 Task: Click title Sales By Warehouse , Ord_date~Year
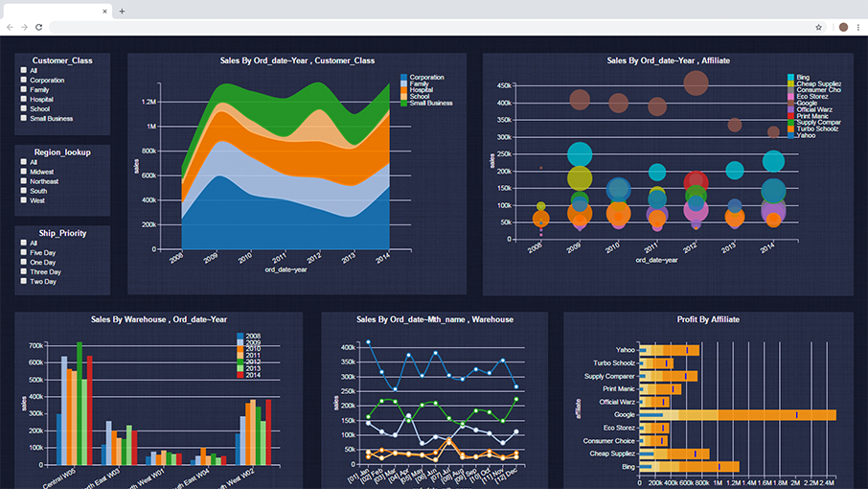coord(159,319)
